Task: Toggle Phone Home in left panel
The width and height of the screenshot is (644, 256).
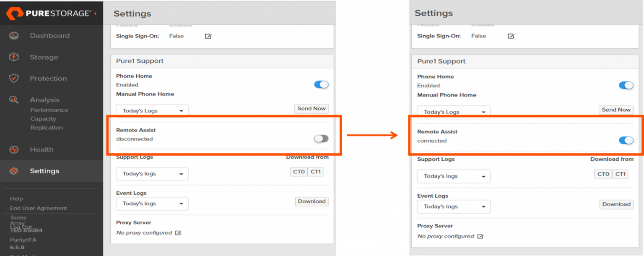Action: pos(321,85)
